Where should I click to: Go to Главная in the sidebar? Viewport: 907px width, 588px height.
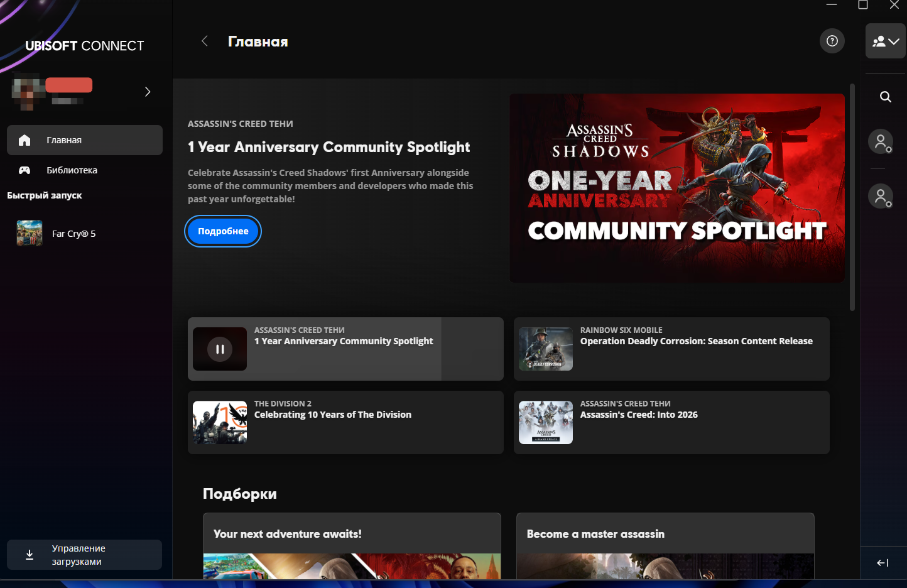coord(85,140)
